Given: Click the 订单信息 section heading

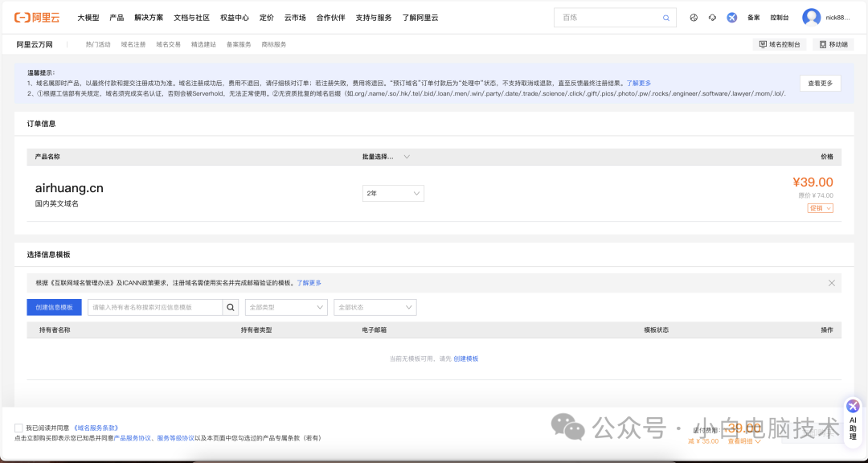Looking at the screenshot, I should 42,124.
